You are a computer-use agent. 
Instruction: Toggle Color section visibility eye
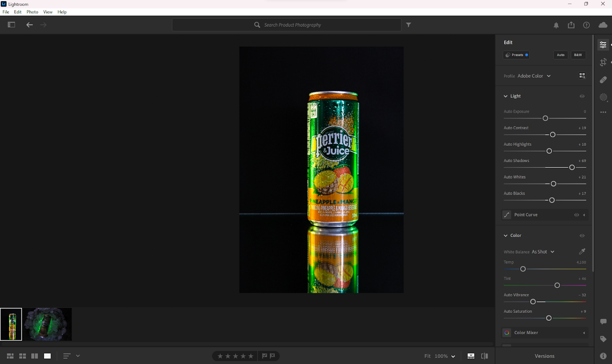(x=582, y=236)
